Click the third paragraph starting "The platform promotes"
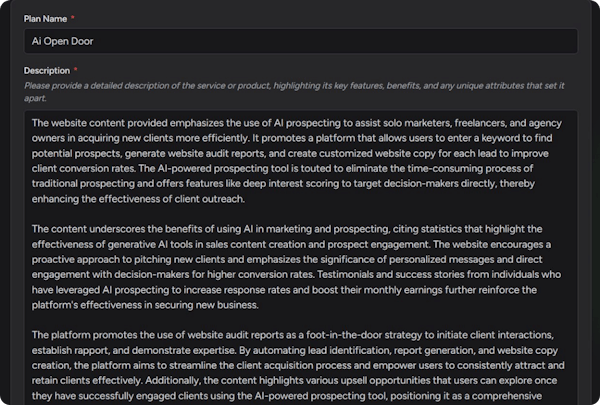The width and height of the screenshot is (600, 405). (x=300, y=362)
